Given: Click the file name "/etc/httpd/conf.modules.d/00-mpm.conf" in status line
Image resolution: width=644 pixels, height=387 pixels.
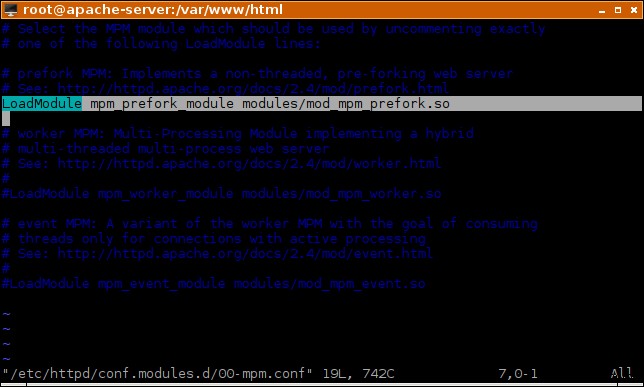Looking at the screenshot, I should 157,373.
